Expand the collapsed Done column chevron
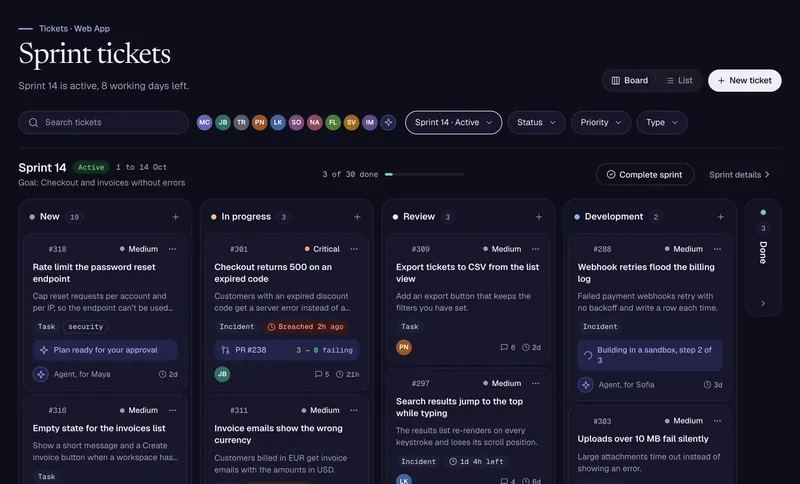800x484 pixels. [x=763, y=303]
